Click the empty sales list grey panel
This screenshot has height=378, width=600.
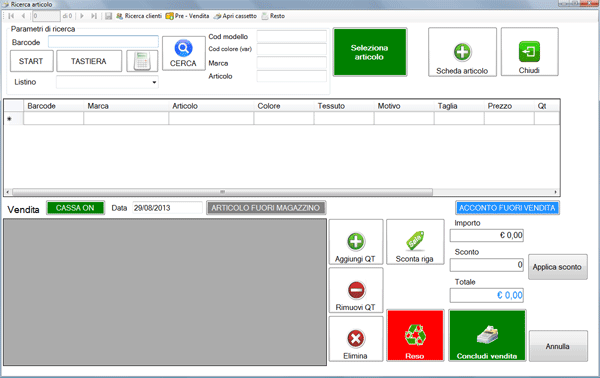tap(165, 292)
